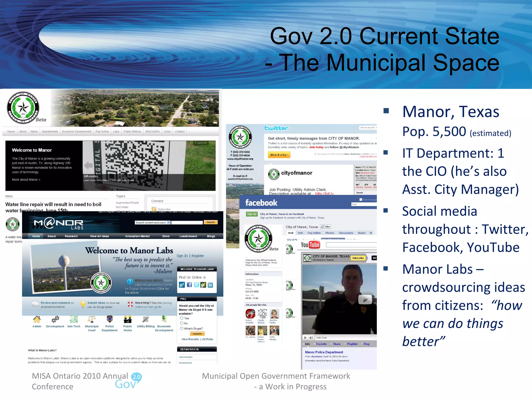The image size is (532, 399).
Task: Click the Manor Labs search text field
Action: (187, 223)
